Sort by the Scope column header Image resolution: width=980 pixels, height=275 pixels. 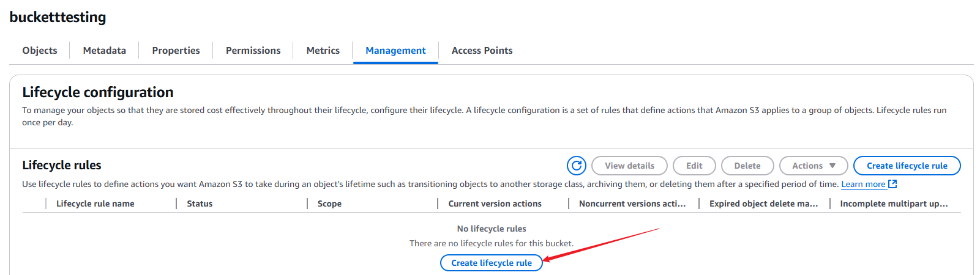click(329, 204)
